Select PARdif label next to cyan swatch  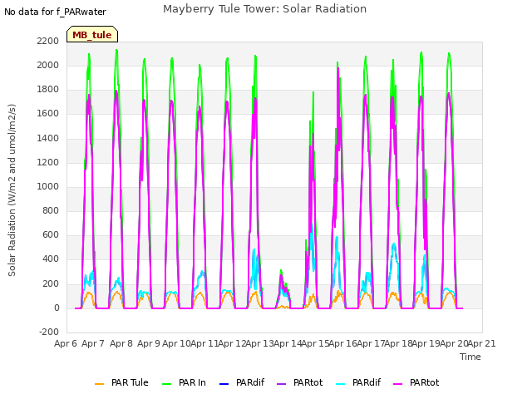click(367, 382)
